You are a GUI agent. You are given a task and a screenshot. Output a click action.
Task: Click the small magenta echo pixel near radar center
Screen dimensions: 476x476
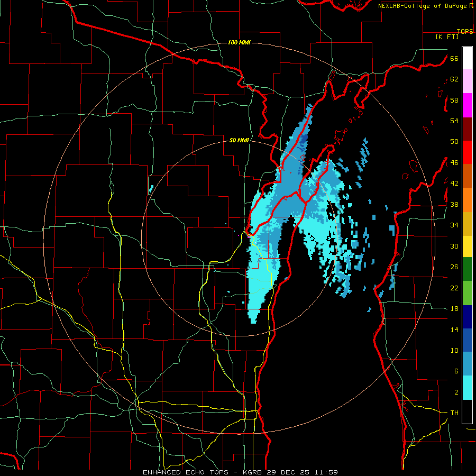coord(239,235)
